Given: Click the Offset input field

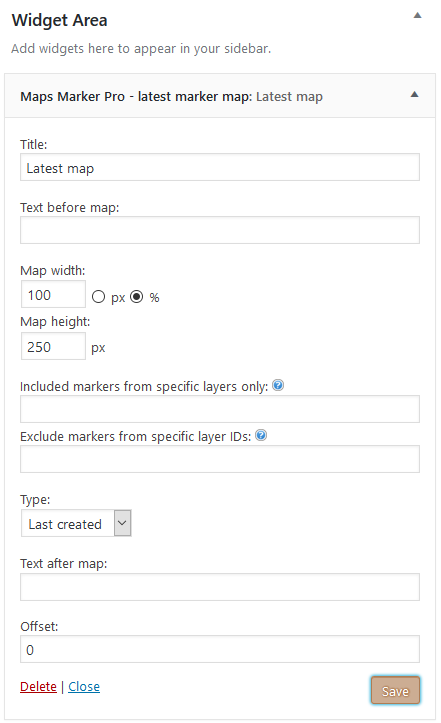Looking at the screenshot, I should (220, 649).
